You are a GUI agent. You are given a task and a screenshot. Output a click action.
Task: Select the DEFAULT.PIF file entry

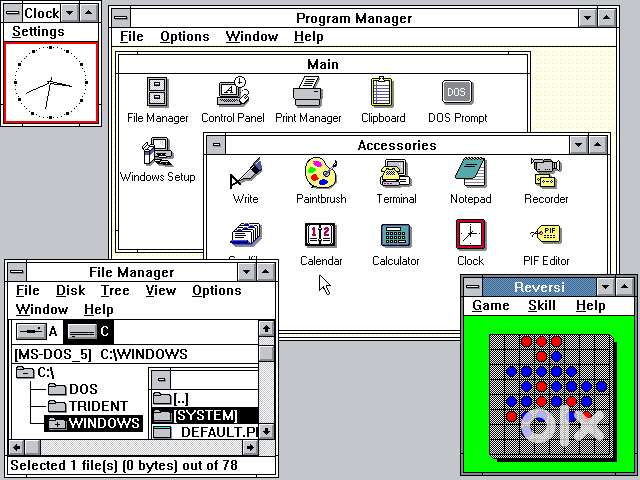[x=205, y=432]
